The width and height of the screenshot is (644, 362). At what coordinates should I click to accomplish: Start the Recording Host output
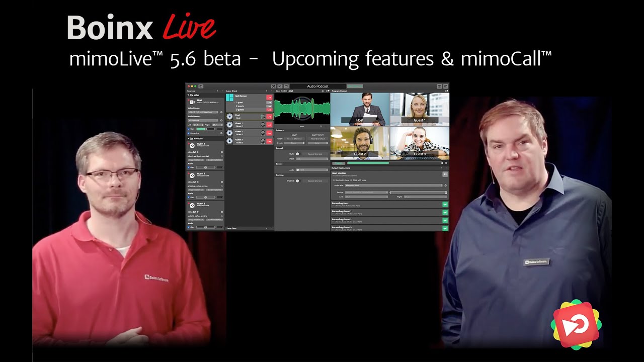tap(445, 204)
